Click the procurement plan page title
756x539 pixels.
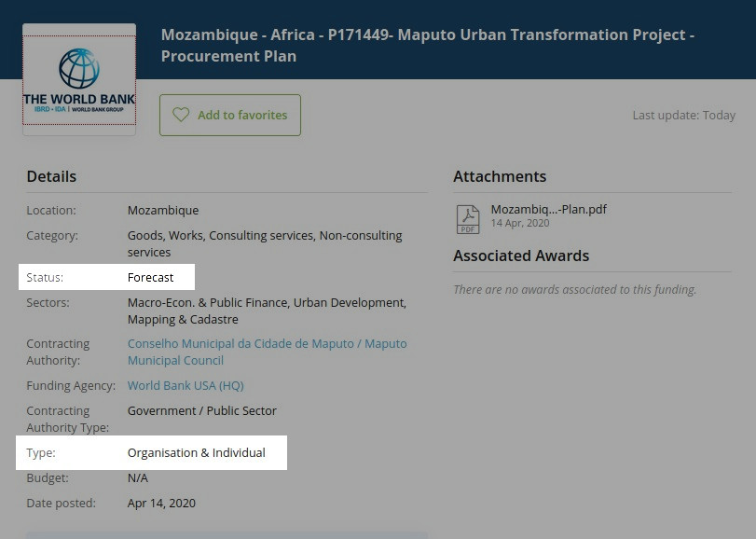click(428, 46)
